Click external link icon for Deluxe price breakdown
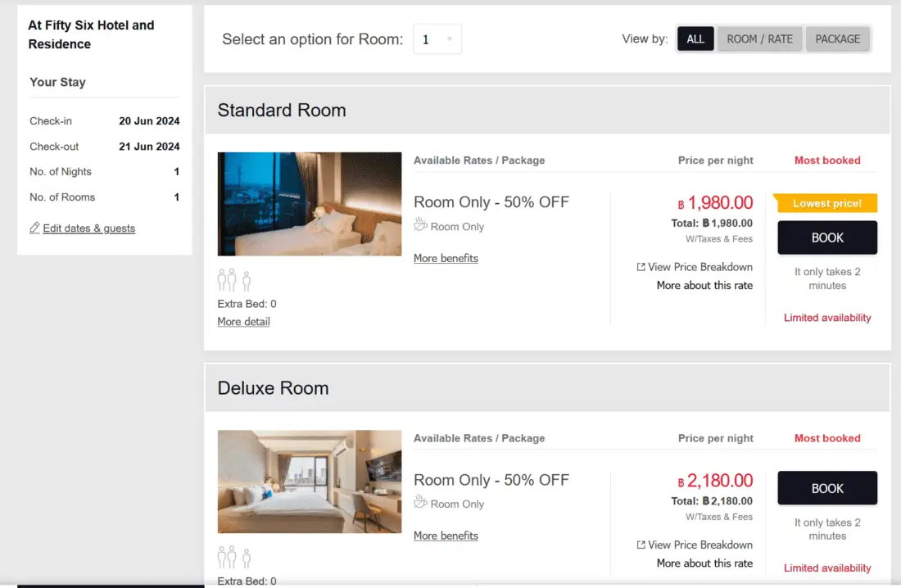Screen dimensions: 901x588 [x=641, y=545]
